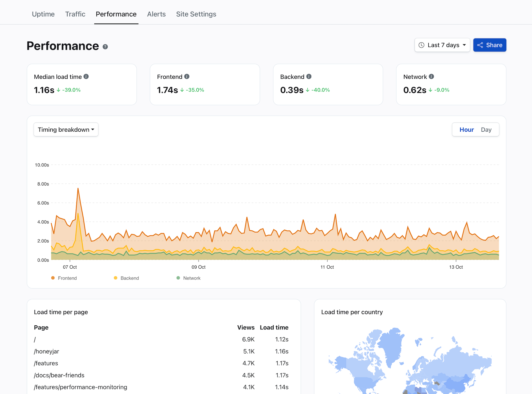Image resolution: width=532 pixels, height=394 pixels.
Task: Click the clock icon in date range selector
Action: 421,45
